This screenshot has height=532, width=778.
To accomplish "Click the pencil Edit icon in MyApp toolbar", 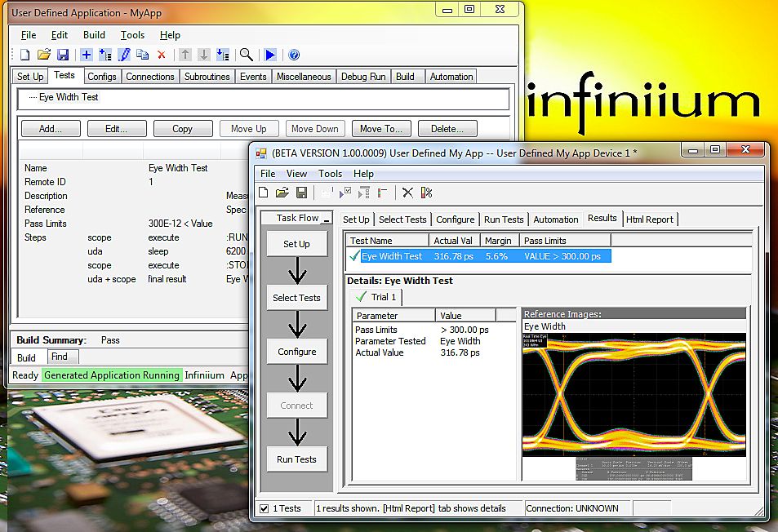I will [124, 55].
